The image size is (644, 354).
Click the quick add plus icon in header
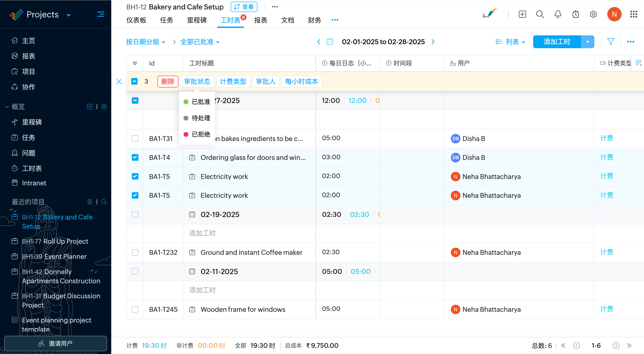pos(522,14)
